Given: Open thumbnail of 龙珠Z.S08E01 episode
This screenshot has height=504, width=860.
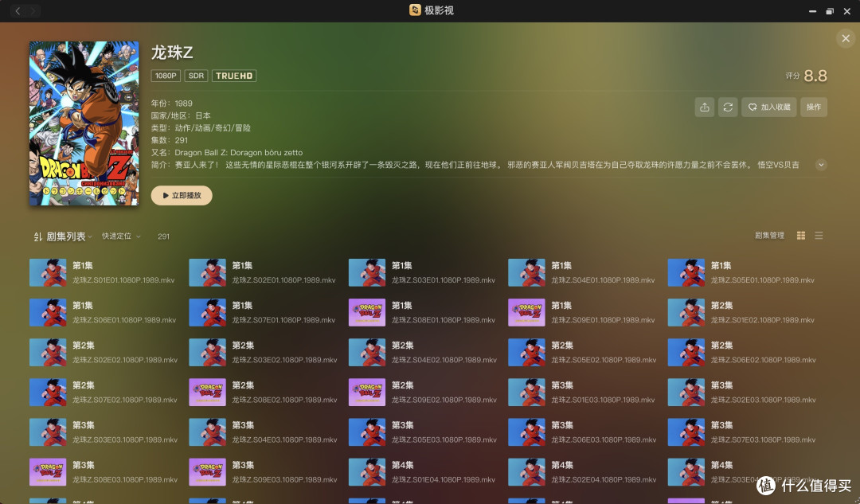Looking at the screenshot, I should pos(367,313).
